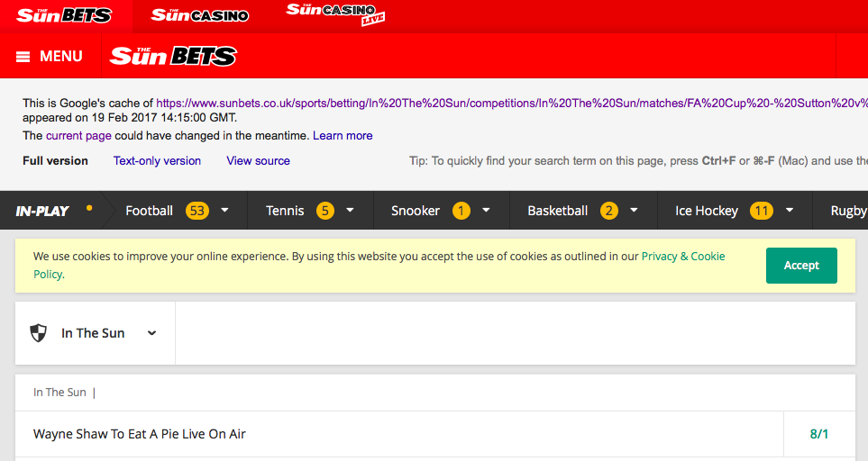Viewport: 868px width, 461px height.
Task: Accept the cookie notice
Action: (x=800, y=266)
